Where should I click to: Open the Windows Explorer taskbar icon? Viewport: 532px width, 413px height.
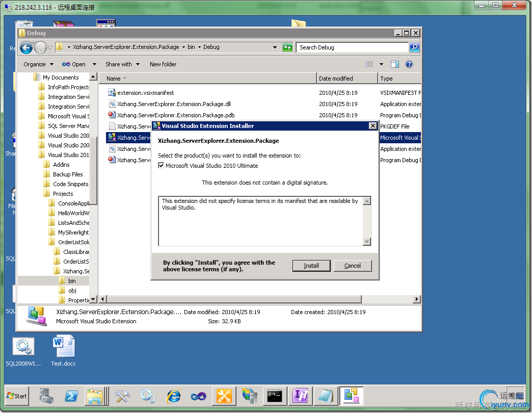pyautogui.click(x=95, y=396)
